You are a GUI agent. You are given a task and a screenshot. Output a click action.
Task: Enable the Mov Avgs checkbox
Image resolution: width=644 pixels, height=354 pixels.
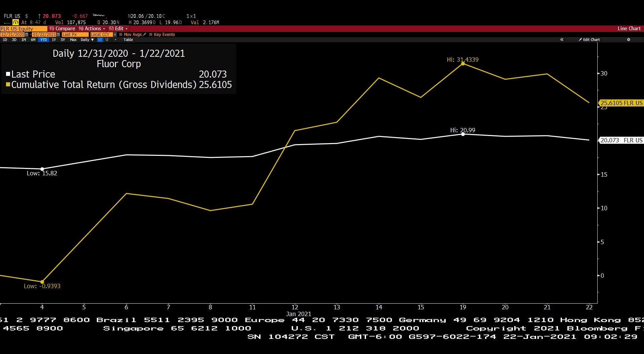121,34
